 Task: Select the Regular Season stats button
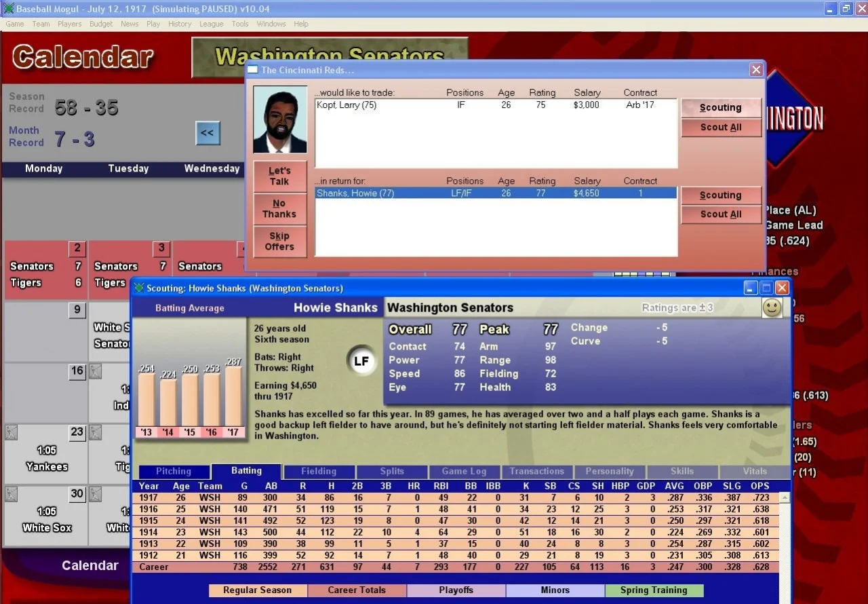(258, 590)
